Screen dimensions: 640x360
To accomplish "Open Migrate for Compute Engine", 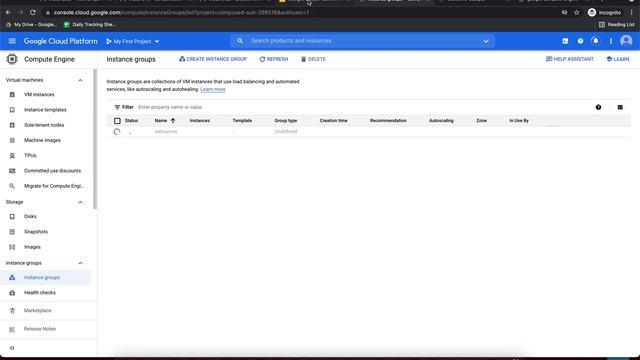I will point(53,186).
